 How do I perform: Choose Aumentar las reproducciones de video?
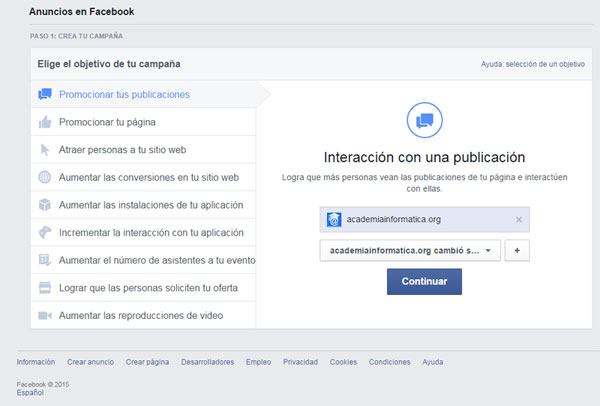coord(143,315)
